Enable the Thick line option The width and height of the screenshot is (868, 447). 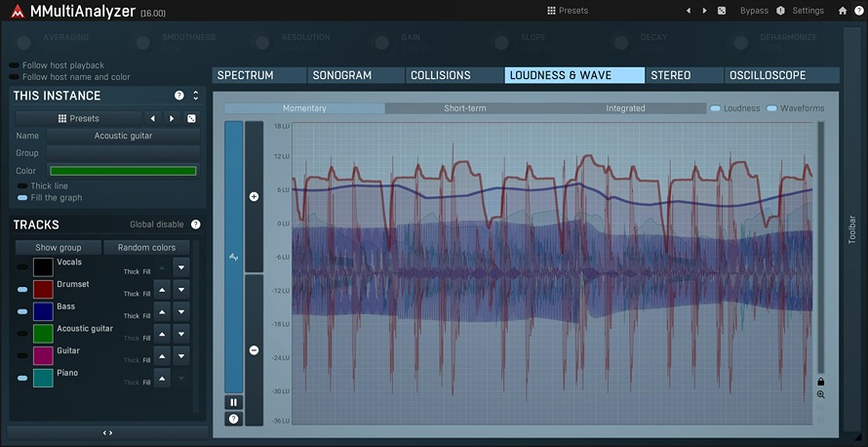[x=22, y=185]
